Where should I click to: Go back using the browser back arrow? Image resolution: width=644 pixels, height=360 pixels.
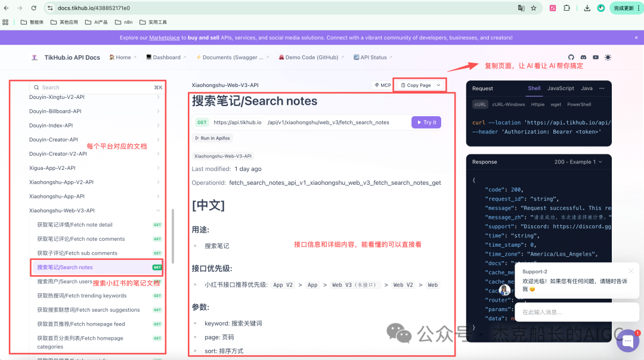[6, 8]
